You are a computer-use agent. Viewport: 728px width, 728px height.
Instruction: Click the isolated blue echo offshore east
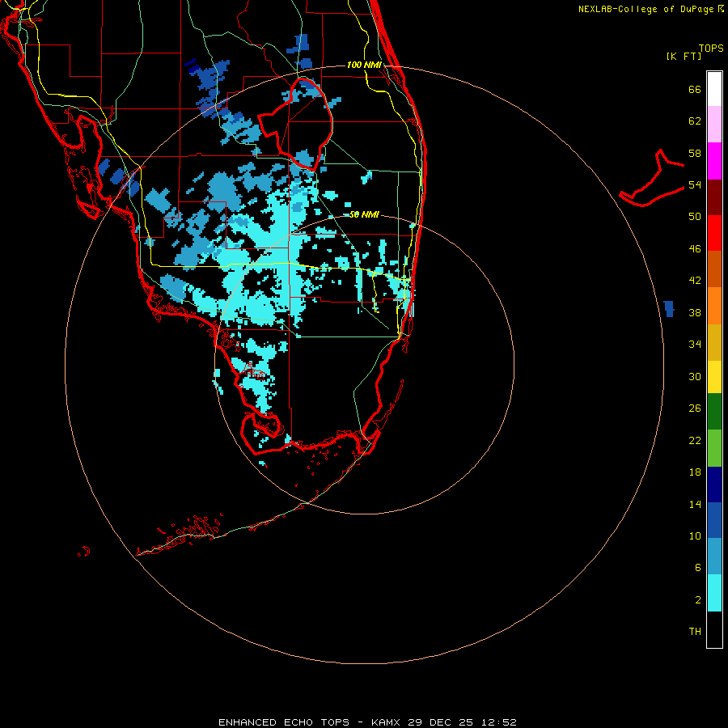(669, 308)
